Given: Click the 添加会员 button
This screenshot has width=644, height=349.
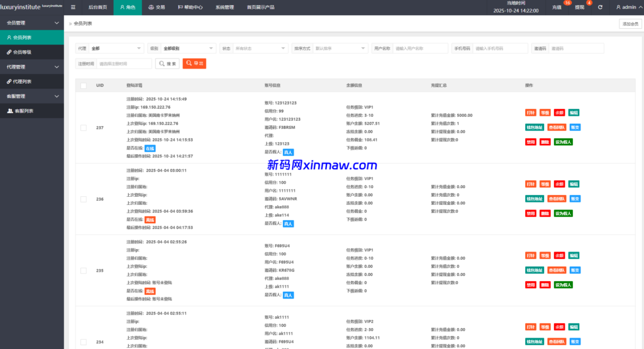Looking at the screenshot, I should tap(630, 24).
